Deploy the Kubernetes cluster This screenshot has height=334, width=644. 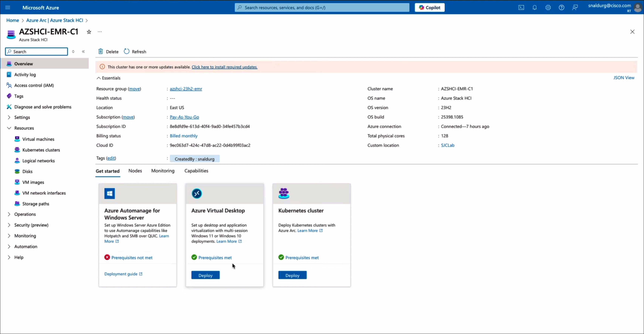point(292,275)
